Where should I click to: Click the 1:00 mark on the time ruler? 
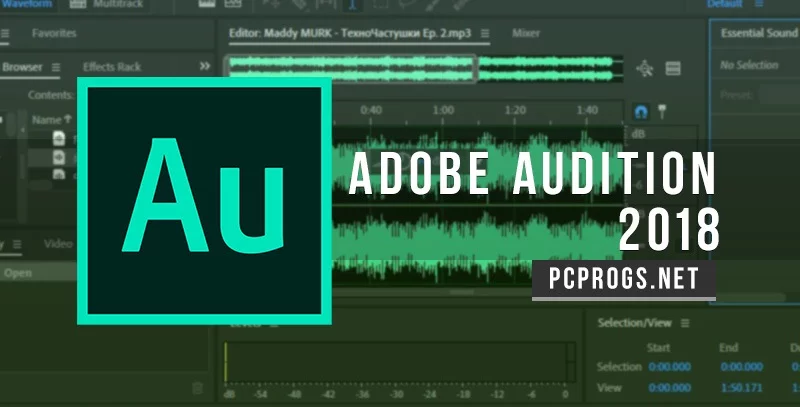coord(443,110)
